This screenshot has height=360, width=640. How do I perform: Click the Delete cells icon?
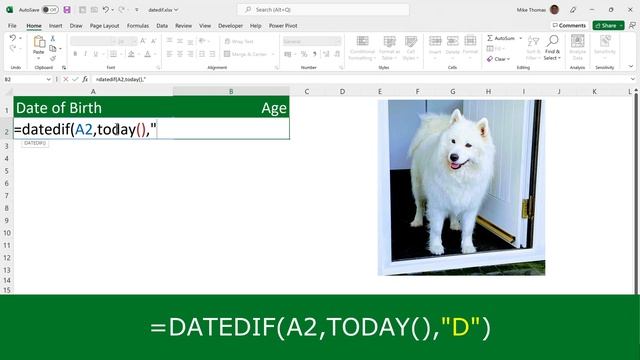point(452,41)
